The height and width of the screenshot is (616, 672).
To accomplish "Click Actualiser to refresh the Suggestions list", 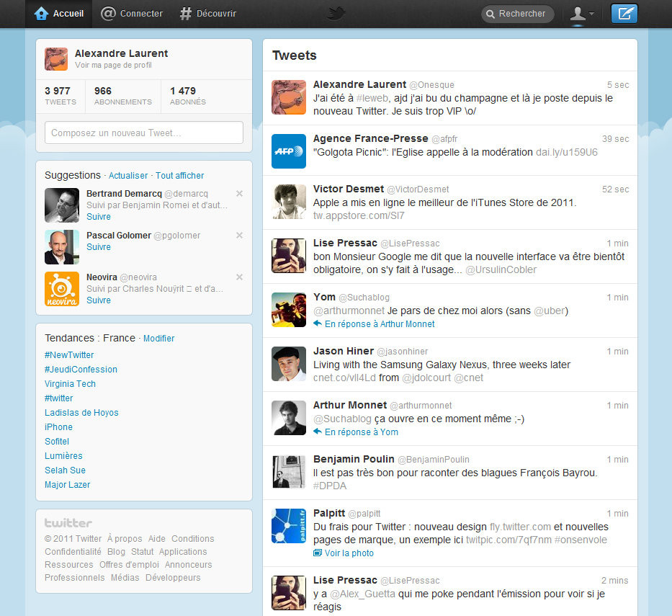I will (128, 175).
